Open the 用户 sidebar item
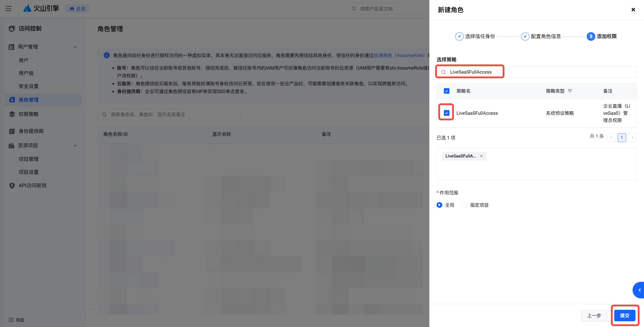Image resolution: width=644 pixels, height=327 pixels. [23, 60]
